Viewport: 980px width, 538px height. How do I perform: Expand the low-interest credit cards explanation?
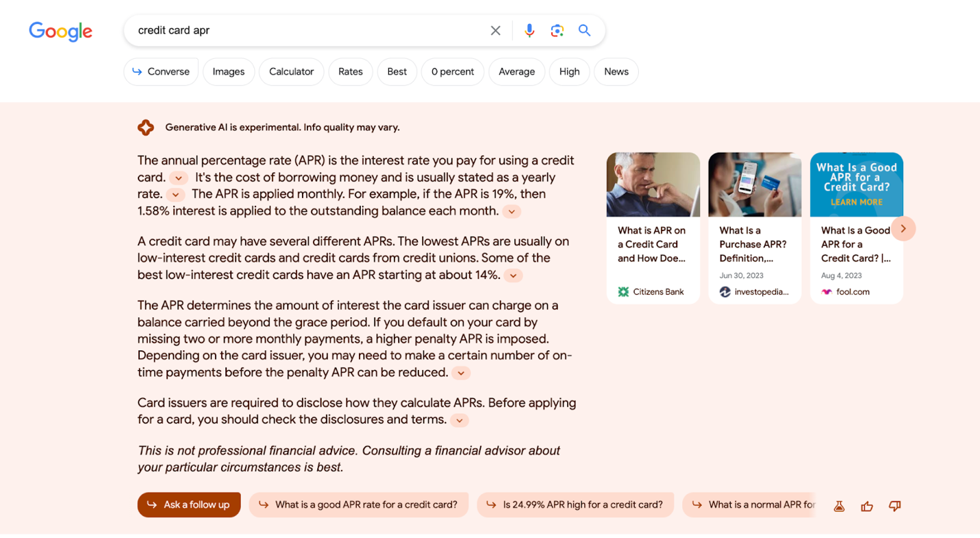pyautogui.click(x=513, y=275)
